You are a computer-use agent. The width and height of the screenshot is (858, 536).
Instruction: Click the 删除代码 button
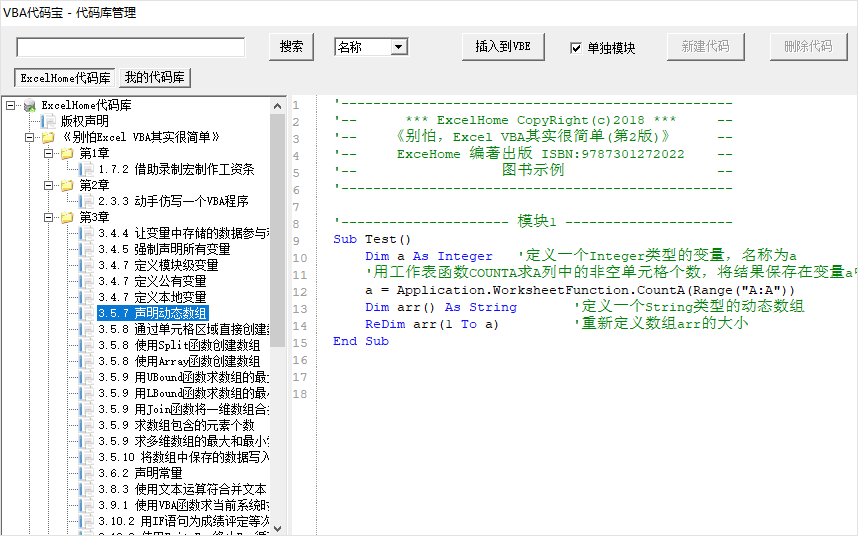tap(808, 47)
